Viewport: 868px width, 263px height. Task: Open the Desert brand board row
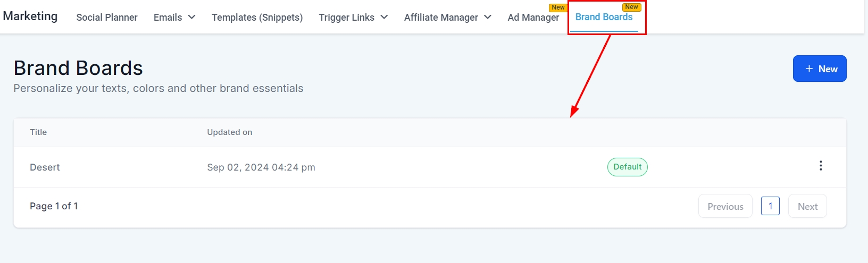45,167
